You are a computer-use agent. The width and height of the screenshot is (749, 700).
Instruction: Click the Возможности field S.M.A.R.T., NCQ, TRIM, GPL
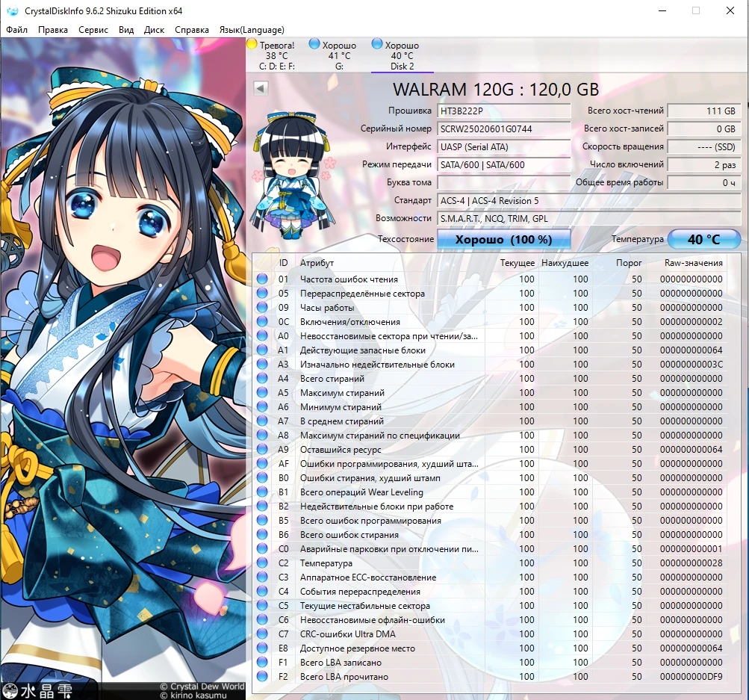pyautogui.click(x=589, y=218)
